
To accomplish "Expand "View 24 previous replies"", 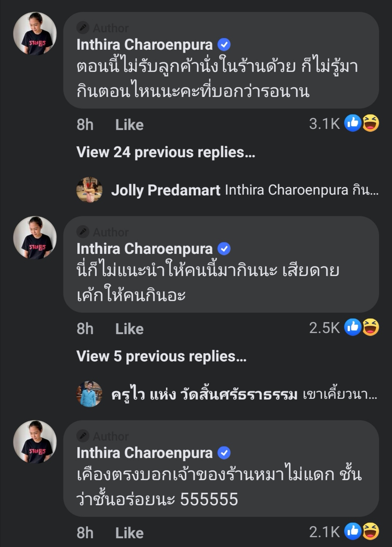I will (x=166, y=153).
